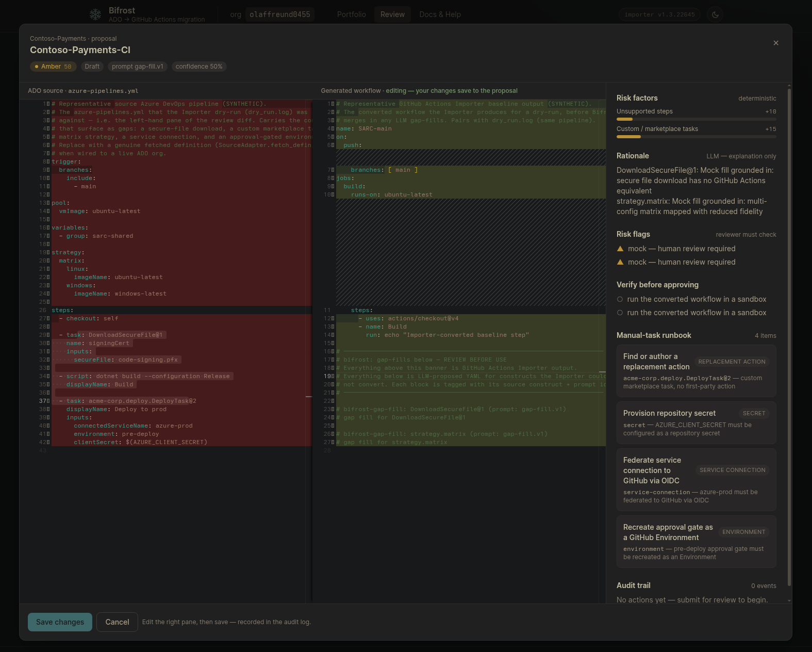
Task: Click the org field olaffreund0455
Action: point(280,14)
